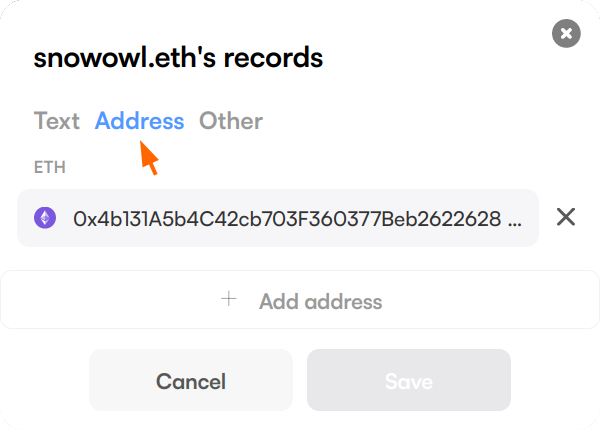600x430 pixels.
Task: Click the ETH label above the address
Action: click(50, 167)
